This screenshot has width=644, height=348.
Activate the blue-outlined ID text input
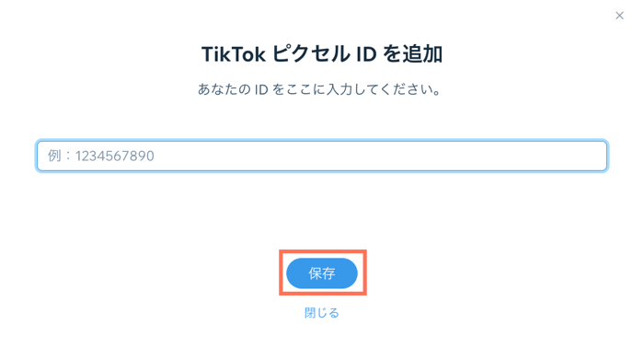coord(322,156)
